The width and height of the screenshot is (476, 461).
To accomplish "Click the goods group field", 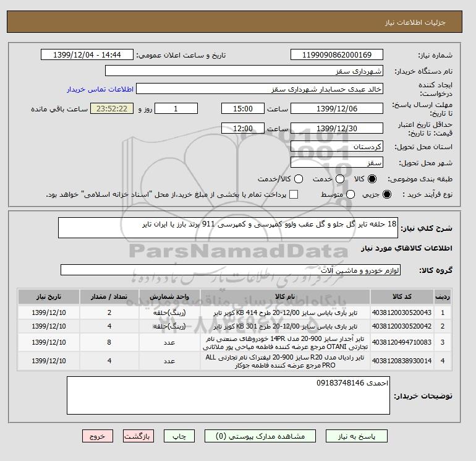I will [x=231, y=270].
